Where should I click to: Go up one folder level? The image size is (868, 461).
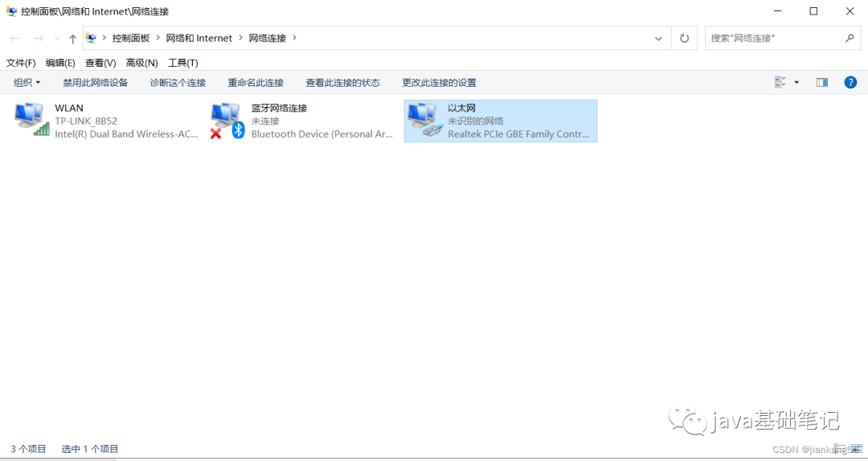pyautogui.click(x=72, y=39)
